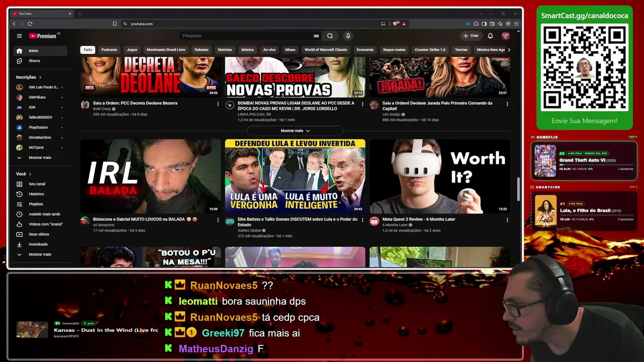Open the fallenINSIDER subscription channel
The height and width of the screenshot is (362, 644).
point(40,118)
